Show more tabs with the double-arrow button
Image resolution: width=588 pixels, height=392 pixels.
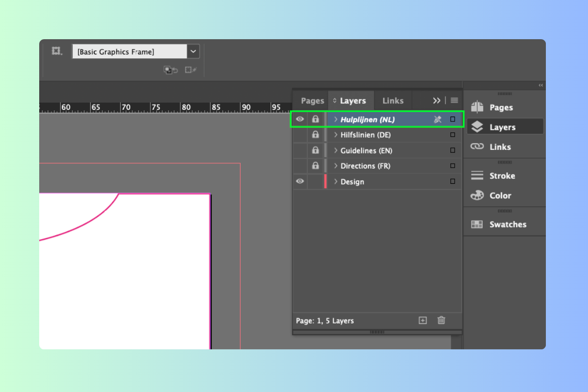click(437, 100)
